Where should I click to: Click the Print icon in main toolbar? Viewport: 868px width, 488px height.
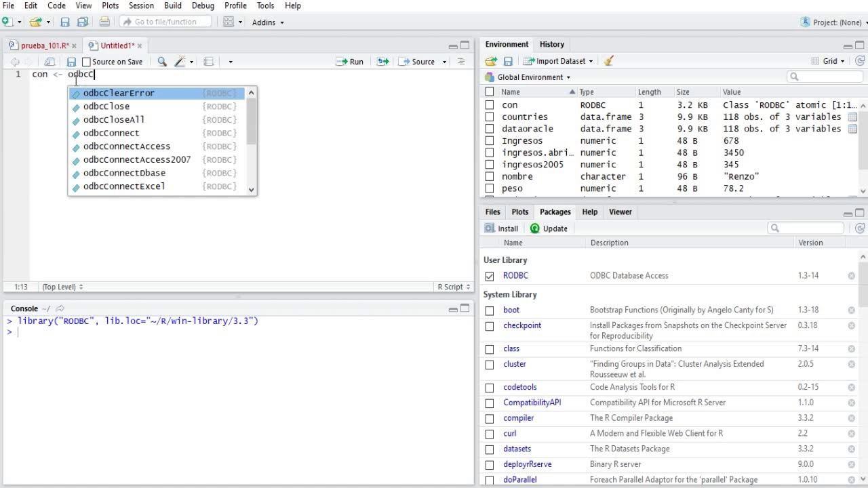(104, 22)
